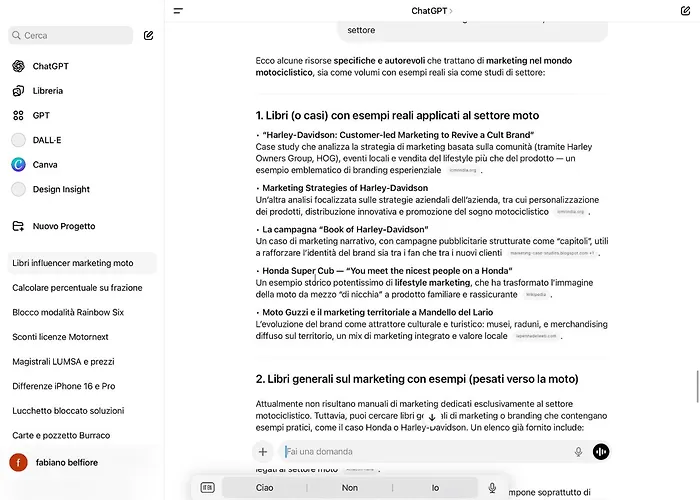Select the 'Io' keyboard suggestion
This screenshot has width=700, height=500.
435,488
